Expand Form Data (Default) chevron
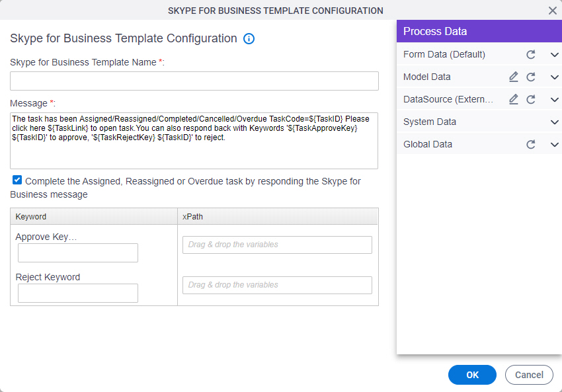This screenshot has width=562, height=392. tap(554, 55)
